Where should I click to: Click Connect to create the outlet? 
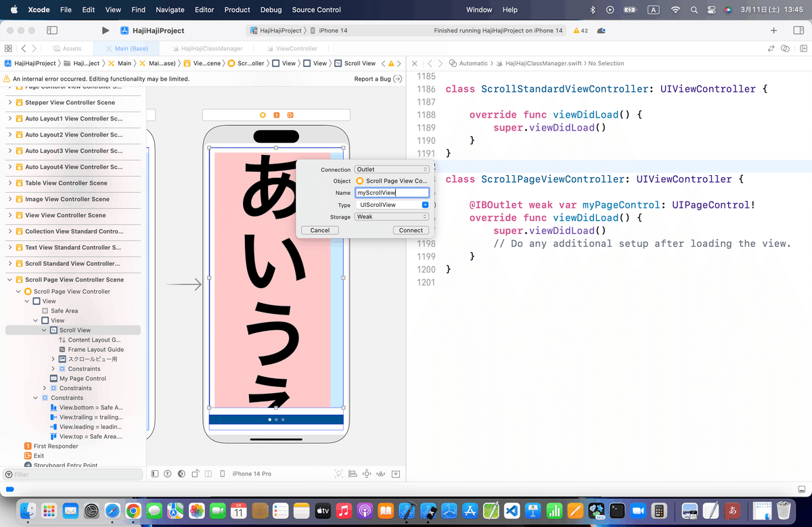pyautogui.click(x=411, y=231)
